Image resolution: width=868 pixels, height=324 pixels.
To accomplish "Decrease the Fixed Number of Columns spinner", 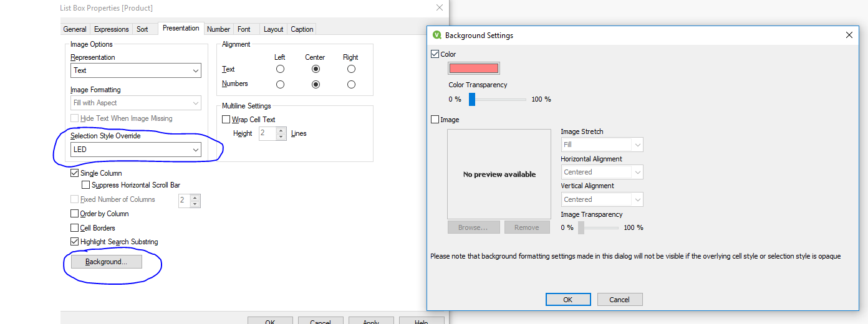I will click(195, 204).
